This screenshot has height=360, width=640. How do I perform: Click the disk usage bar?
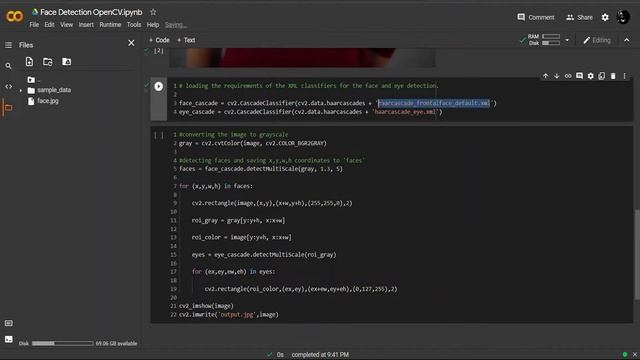pos(62,344)
